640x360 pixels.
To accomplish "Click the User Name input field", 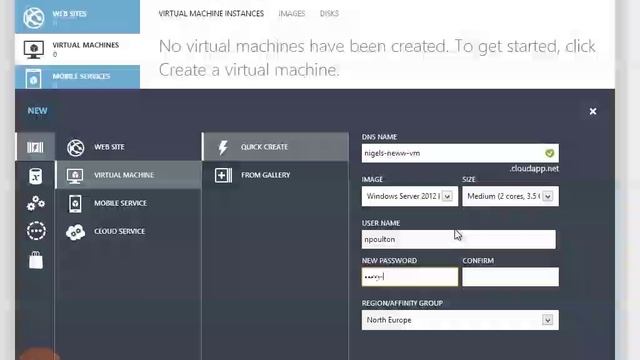I will pyautogui.click(x=458, y=240).
